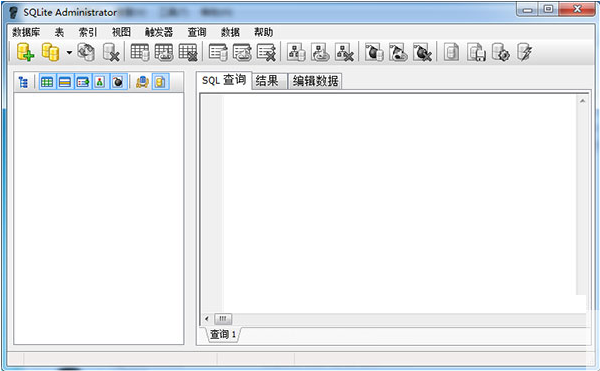This screenshot has height=371, width=600.
Task: Open the 数据 menu
Action: tap(230, 32)
